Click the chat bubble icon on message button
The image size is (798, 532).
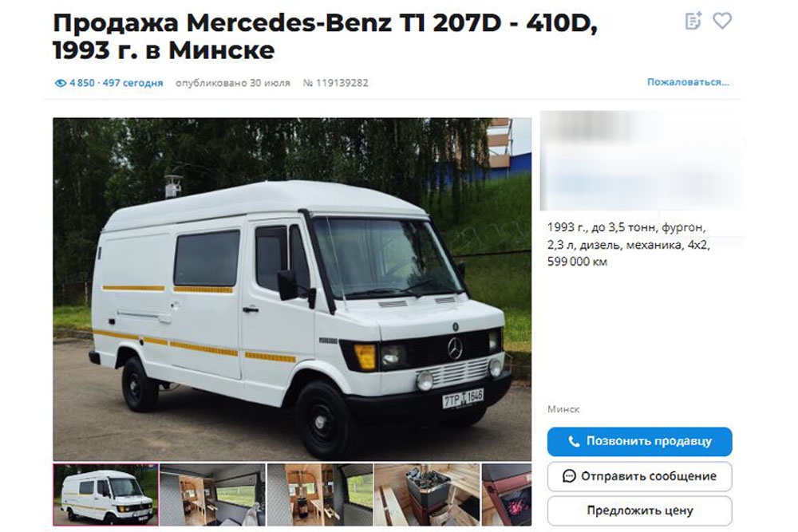click(x=569, y=476)
